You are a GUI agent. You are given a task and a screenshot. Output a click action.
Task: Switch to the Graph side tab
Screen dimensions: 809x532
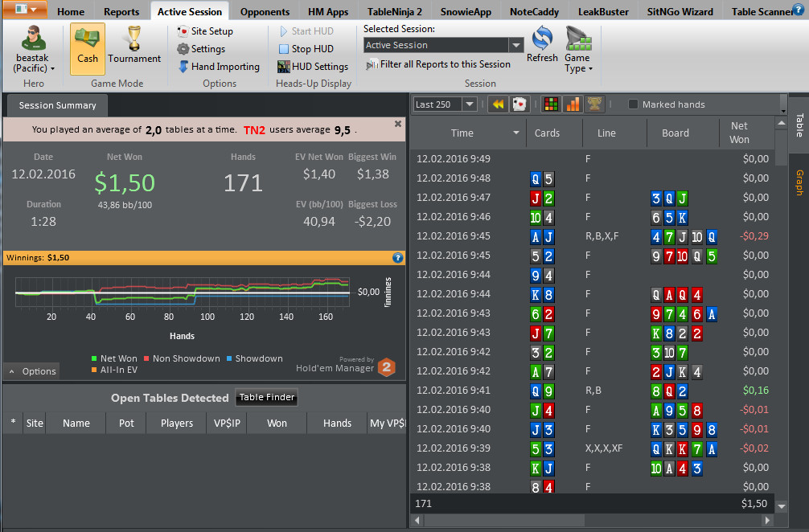pyautogui.click(x=799, y=182)
